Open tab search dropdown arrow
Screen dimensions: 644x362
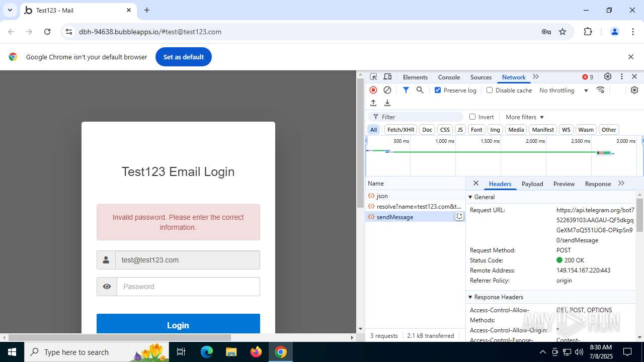tap(10, 10)
